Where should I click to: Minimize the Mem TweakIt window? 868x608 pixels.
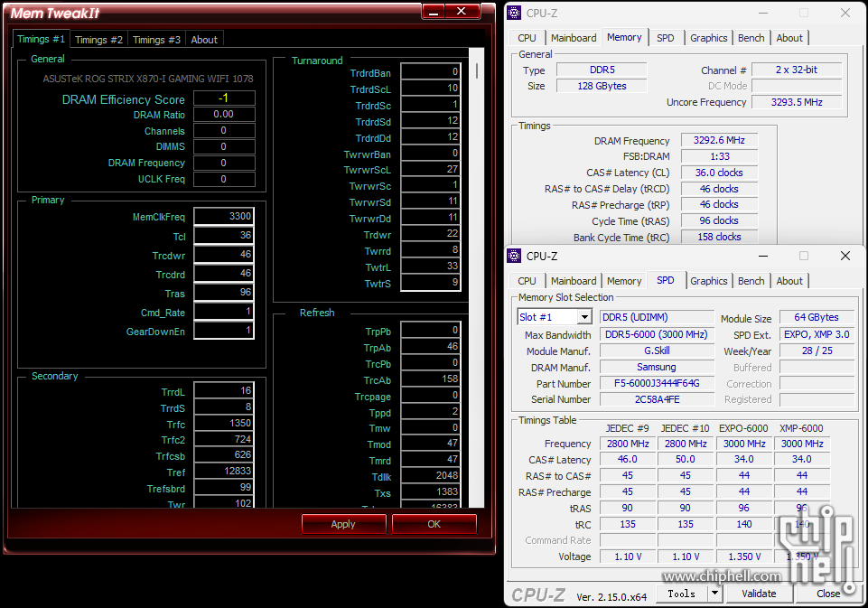coord(434,11)
